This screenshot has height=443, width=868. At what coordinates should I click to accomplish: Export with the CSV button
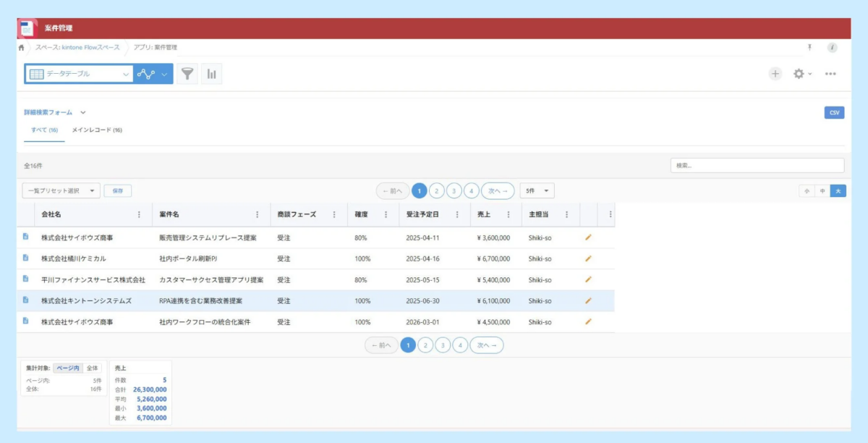834,113
